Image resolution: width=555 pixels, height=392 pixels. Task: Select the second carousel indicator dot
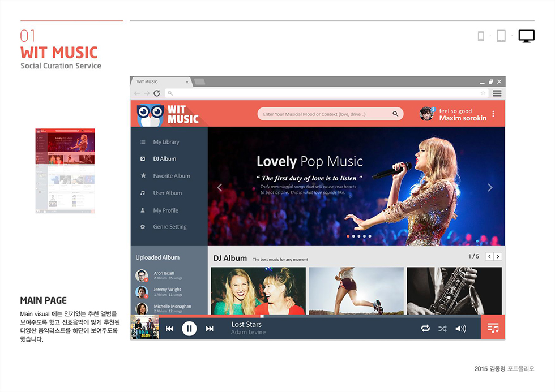(353, 236)
